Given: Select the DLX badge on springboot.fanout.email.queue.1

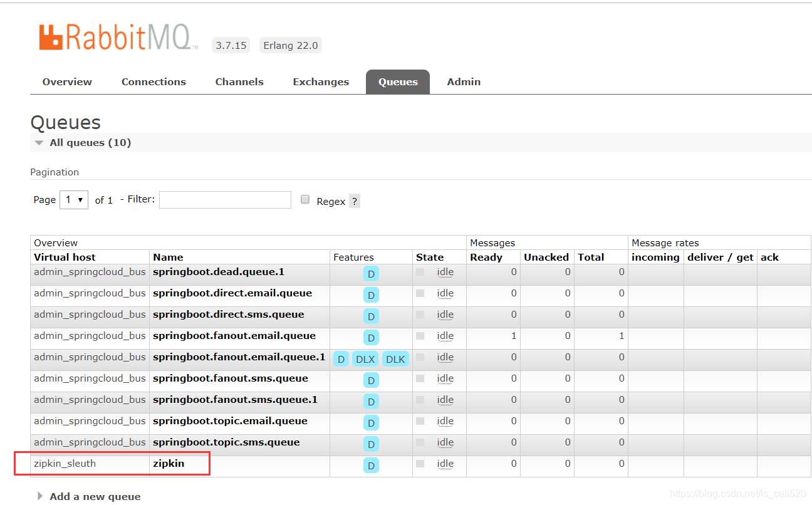Looking at the screenshot, I should pyautogui.click(x=365, y=359).
